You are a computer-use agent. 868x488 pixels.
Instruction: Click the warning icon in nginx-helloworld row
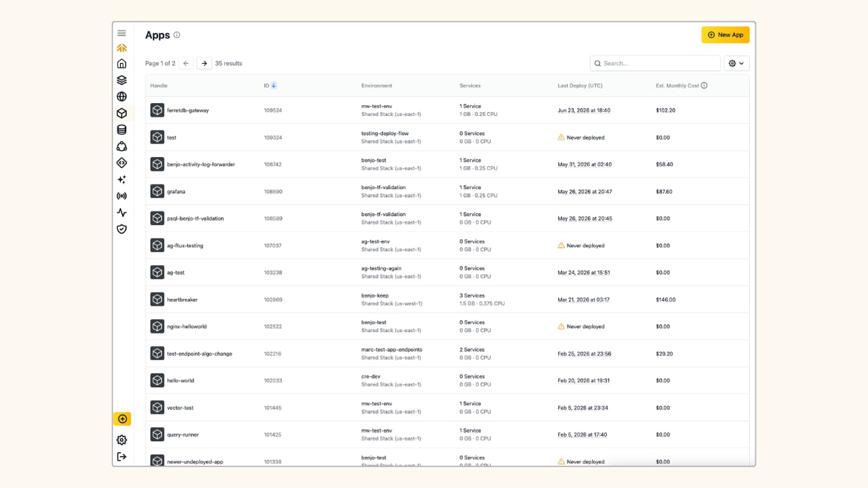coord(561,327)
